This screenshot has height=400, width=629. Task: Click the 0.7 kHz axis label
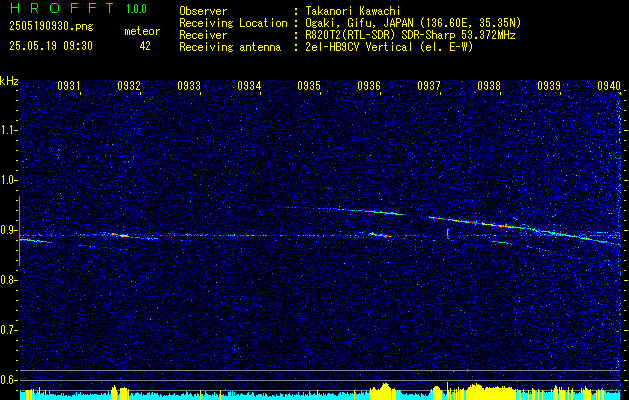(x=8, y=330)
